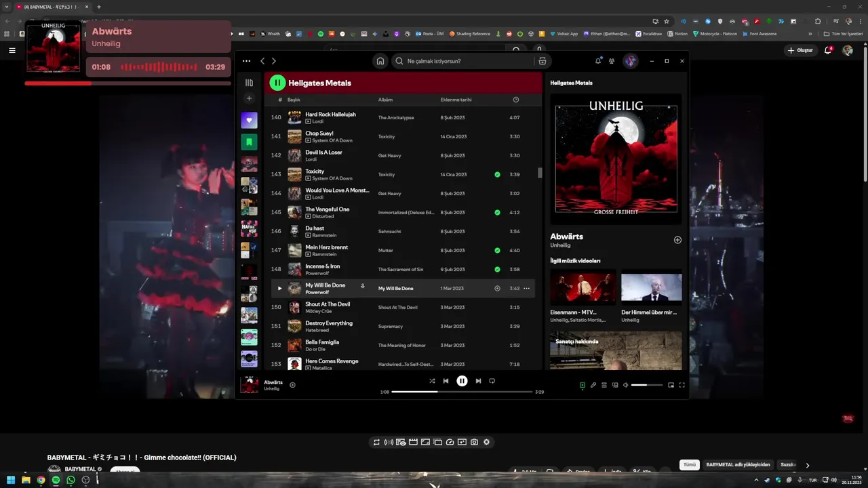This screenshot has height=488, width=868.
Task: Skip to previous track in Spotify
Action: coord(446,381)
